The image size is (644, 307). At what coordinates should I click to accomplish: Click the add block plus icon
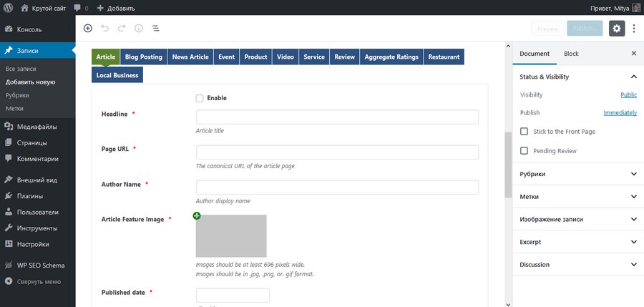88,29
